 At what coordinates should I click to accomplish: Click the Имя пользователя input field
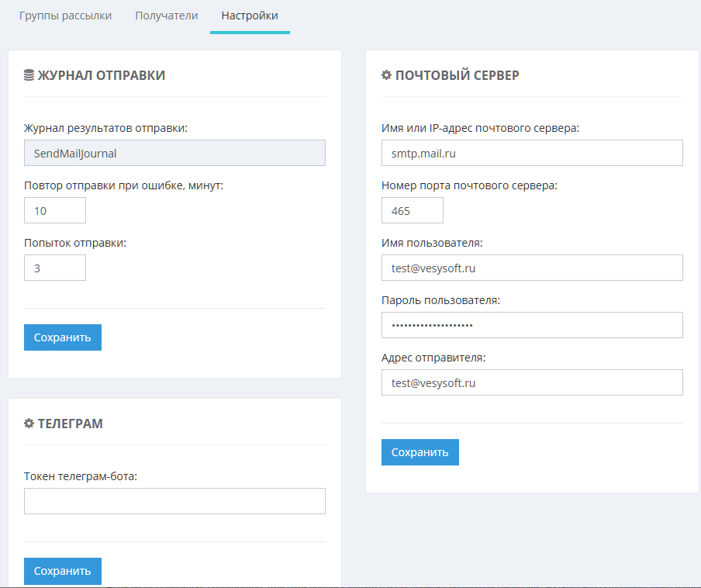[532, 268]
